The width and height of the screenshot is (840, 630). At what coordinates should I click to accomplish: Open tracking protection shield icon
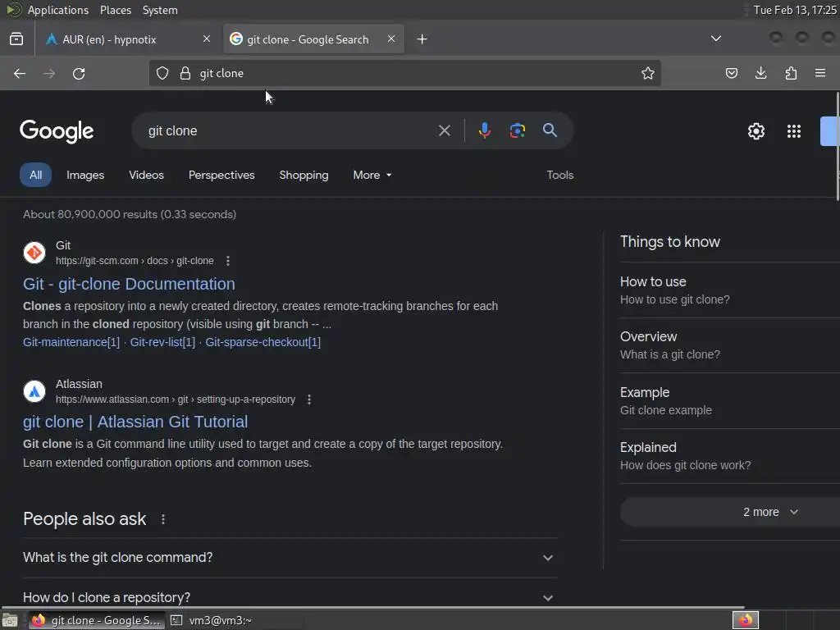pyautogui.click(x=162, y=73)
